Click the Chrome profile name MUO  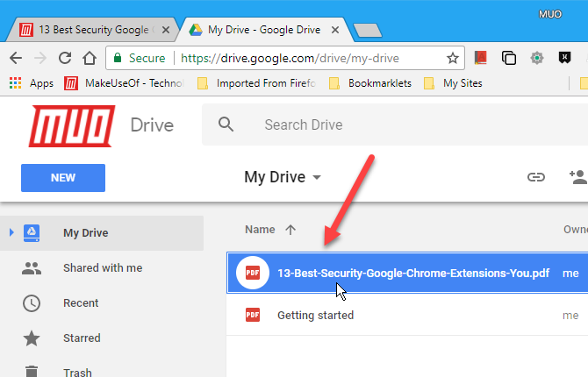(549, 14)
